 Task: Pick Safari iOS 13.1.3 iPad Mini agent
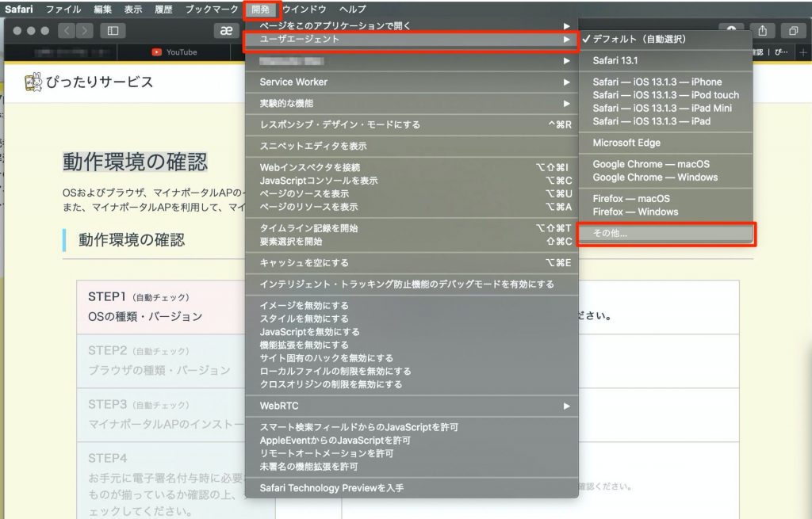point(665,108)
